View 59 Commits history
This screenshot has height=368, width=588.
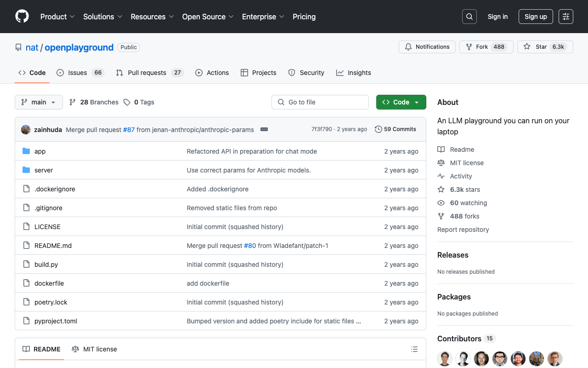(396, 129)
